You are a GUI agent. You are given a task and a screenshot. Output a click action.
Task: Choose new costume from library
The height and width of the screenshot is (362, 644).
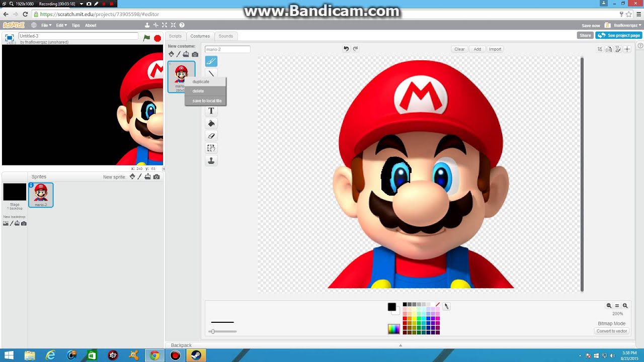click(x=171, y=54)
